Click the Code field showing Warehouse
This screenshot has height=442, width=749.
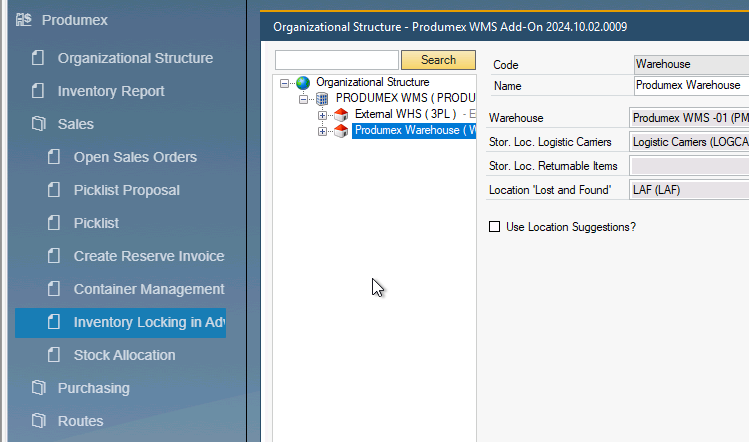click(691, 64)
